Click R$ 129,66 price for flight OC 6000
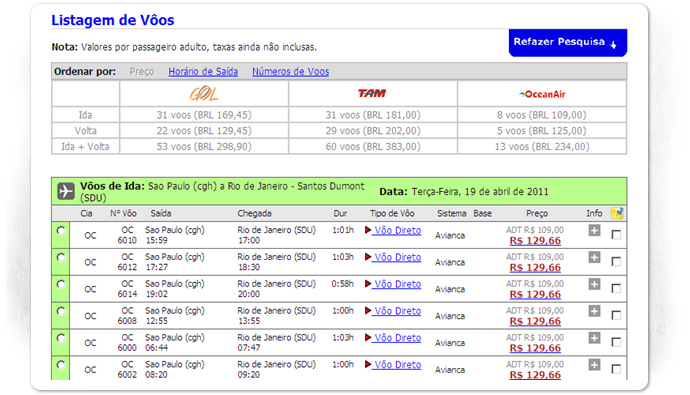The width and height of the screenshot is (690, 395). (x=535, y=348)
